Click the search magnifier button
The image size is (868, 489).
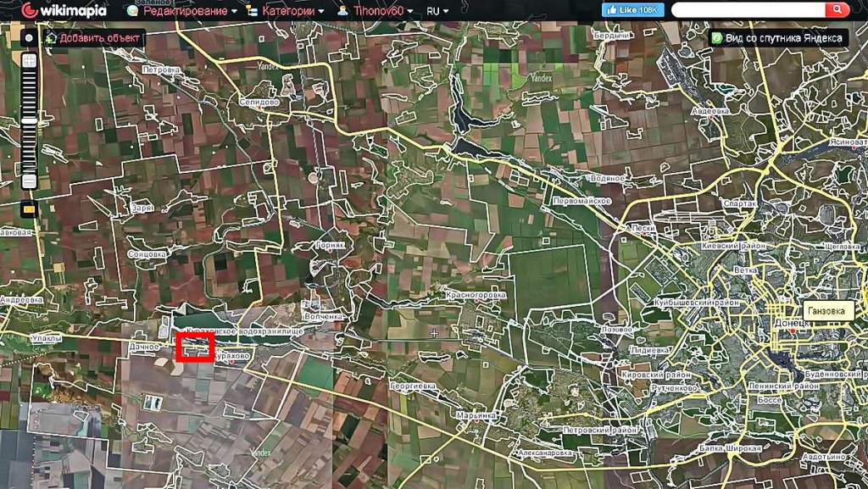click(837, 10)
